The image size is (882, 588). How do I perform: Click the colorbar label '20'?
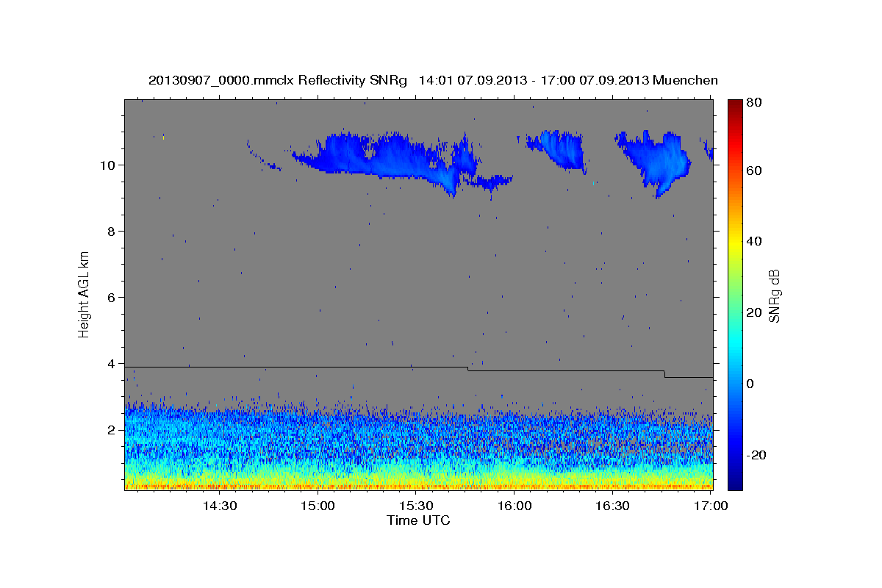[753, 312]
